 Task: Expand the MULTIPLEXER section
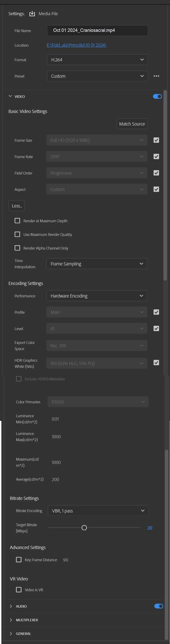pyautogui.click(x=11, y=620)
